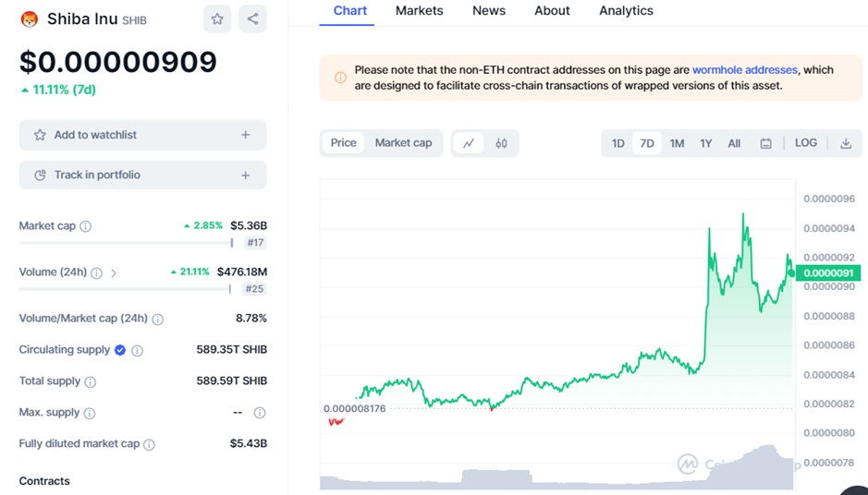Click Fully diluted market cap info icon
Image resolution: width=868 pixels, height=495 pixels.
tap(150, 444)
